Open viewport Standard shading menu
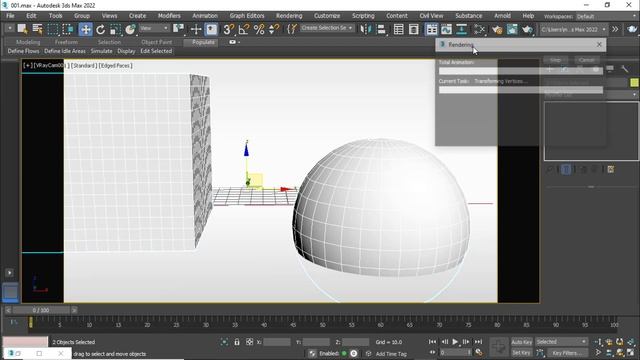This screenshot has height=360, width=640. click(83, 65)
